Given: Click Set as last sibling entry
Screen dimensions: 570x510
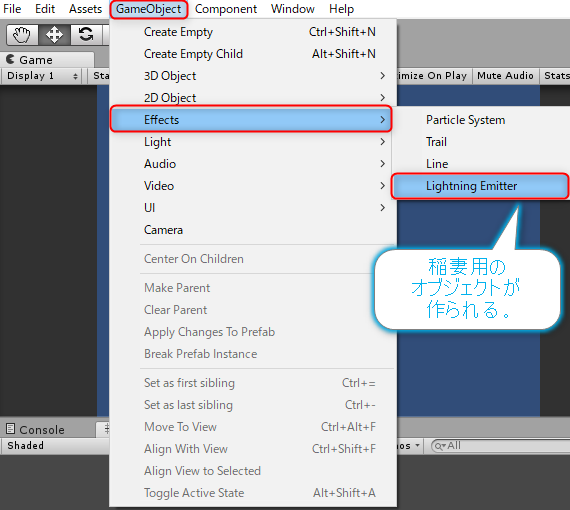Looking at the screenshot, I should [253, 405].
